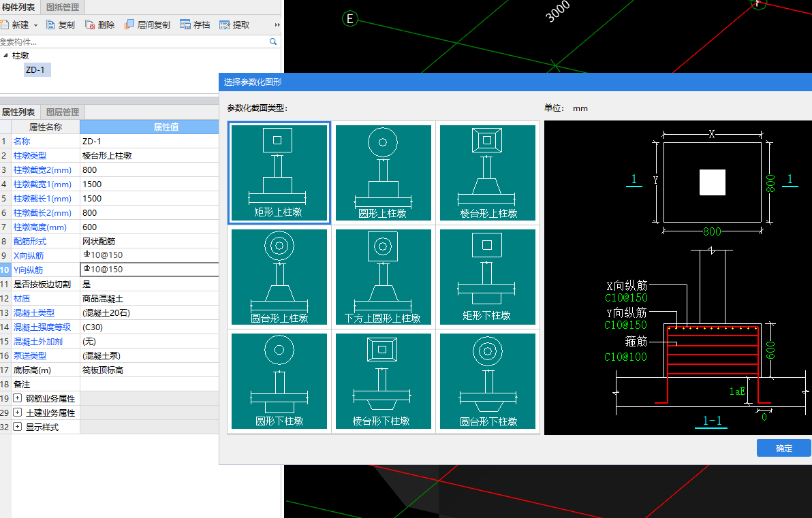Switch to the 图层管理 tab
Viewport: 812px width, 518px height.
pos(63,112)
